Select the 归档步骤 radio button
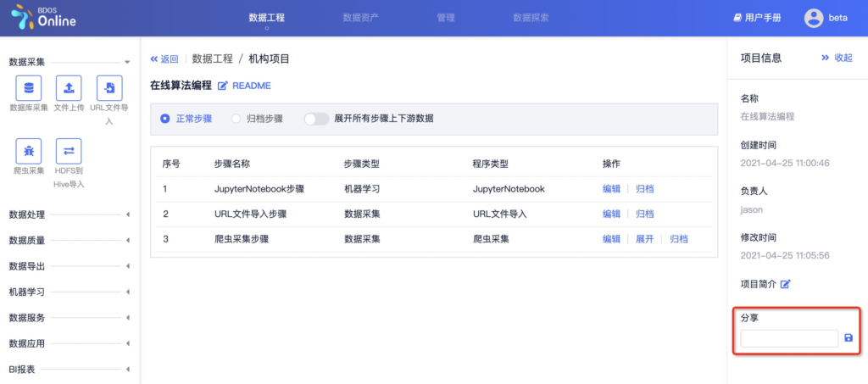868x384 pixels. point(236,119)
